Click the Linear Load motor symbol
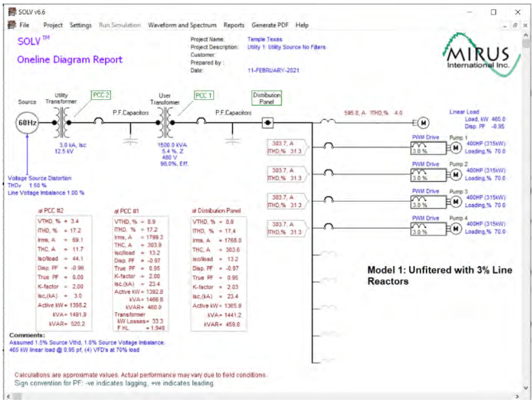Screen dimensions: 532x402 point(423,123)
